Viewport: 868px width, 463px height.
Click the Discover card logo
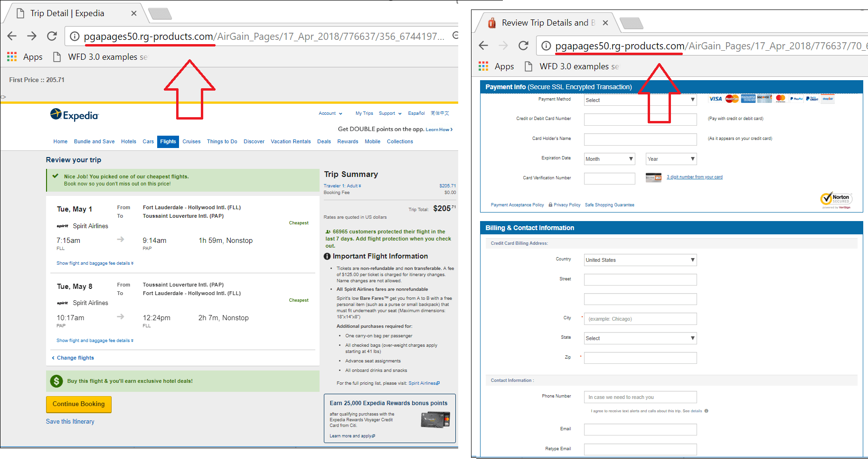click(x=764, y=98)
